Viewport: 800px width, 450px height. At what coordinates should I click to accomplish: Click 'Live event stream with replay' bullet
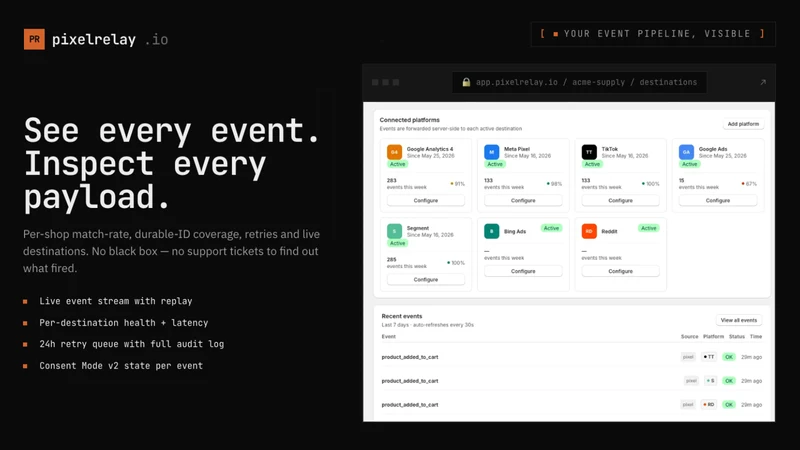(115, 301)
